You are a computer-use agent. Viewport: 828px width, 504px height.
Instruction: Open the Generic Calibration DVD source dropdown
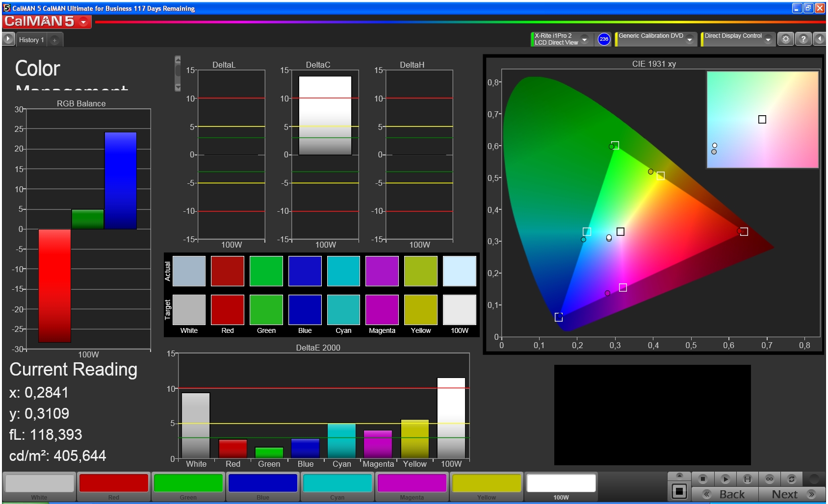point(690,39)
